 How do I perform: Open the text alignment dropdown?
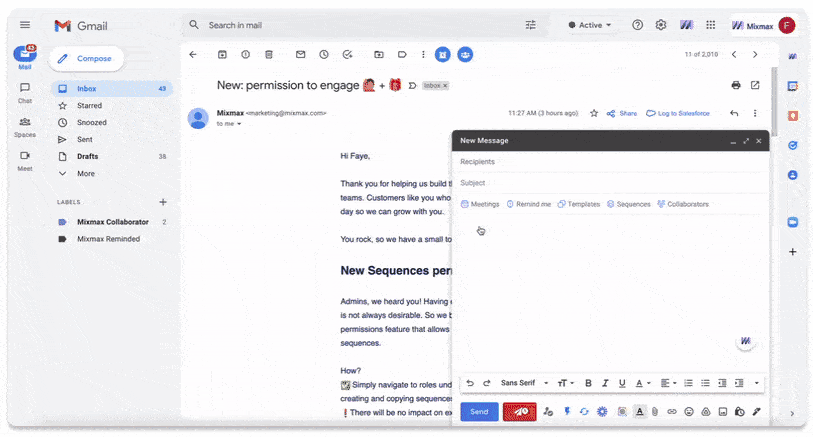point(668,383)
